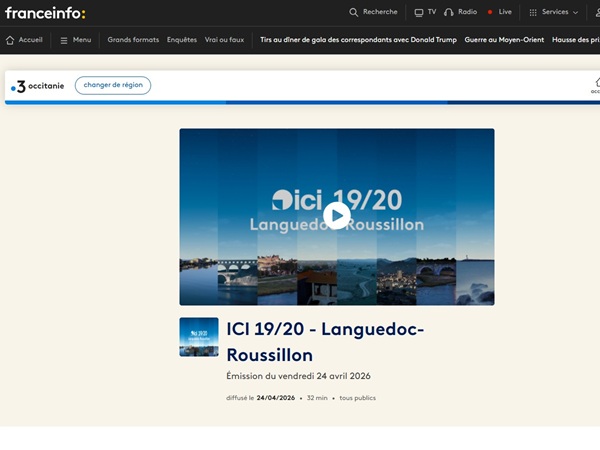Click the Accueil home icon
The width and height of the screenshot is (600, 450).
[10, 40]
